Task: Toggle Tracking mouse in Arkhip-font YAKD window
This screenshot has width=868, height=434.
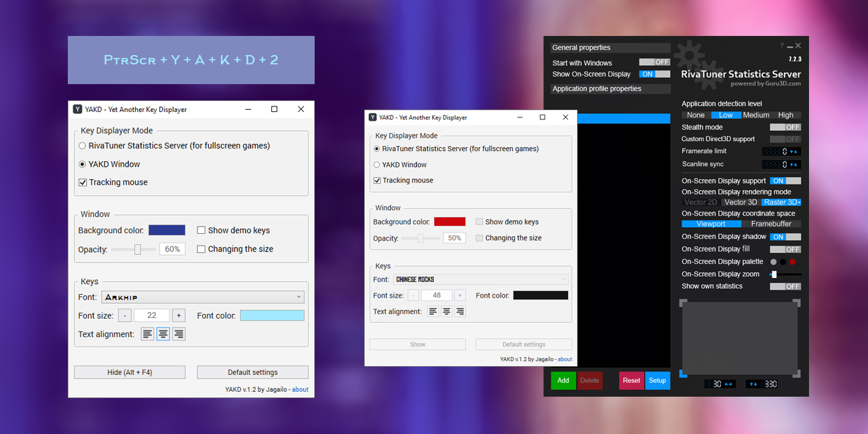Action: [113, 182]
